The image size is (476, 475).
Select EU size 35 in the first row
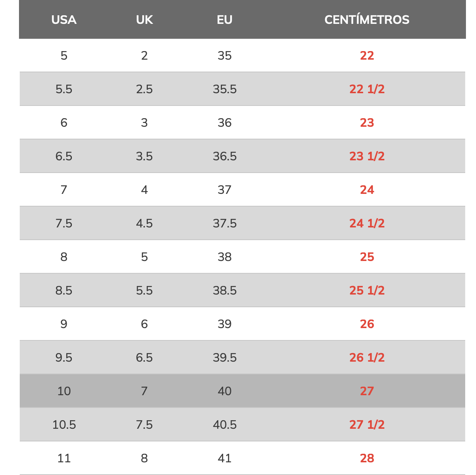(225, 56)
